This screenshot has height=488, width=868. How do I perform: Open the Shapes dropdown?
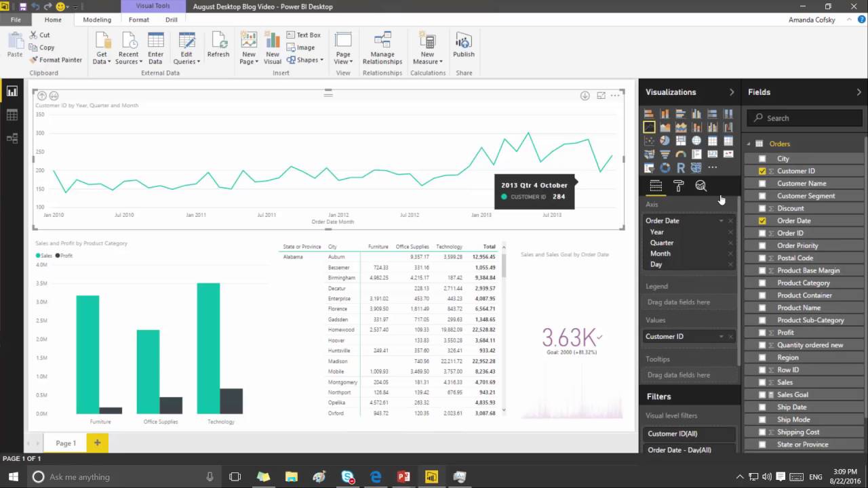point(304,60)
